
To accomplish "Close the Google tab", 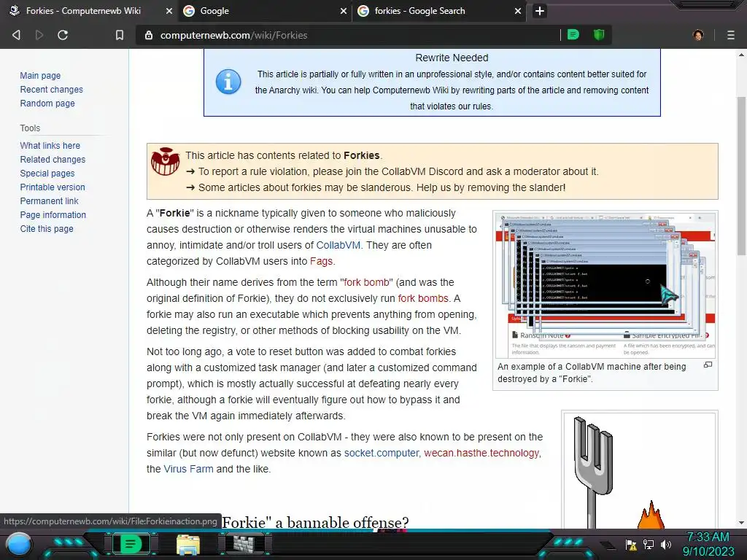I will tap(343, 11).
